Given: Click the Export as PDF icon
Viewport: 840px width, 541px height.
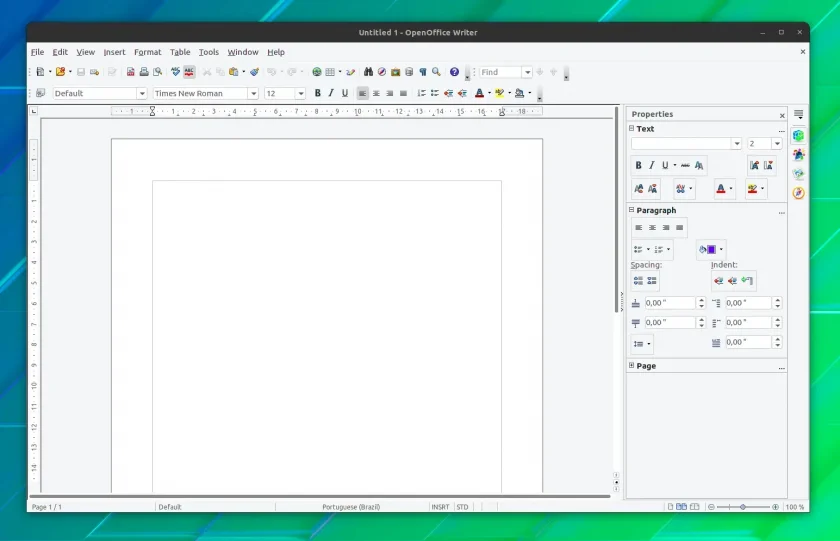Looking at the screenshot, I should 130,72.
